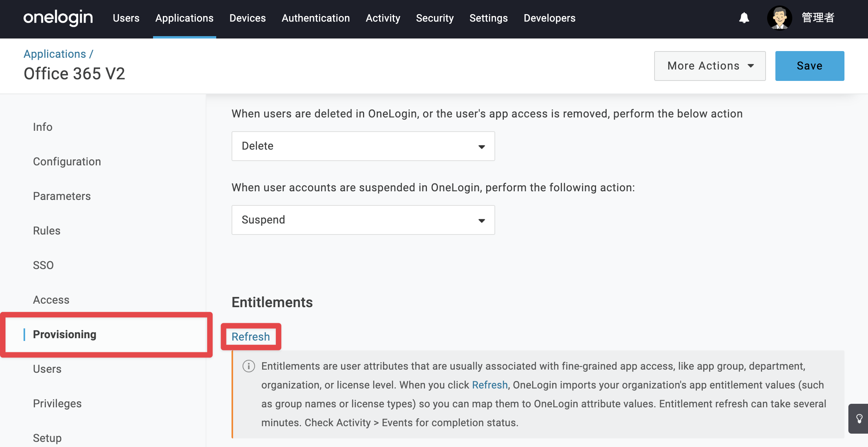Image resolution: width=868 pixels, height=447 pixels.
Task: Open the Users top menu
Action: [x=126, y=18]
